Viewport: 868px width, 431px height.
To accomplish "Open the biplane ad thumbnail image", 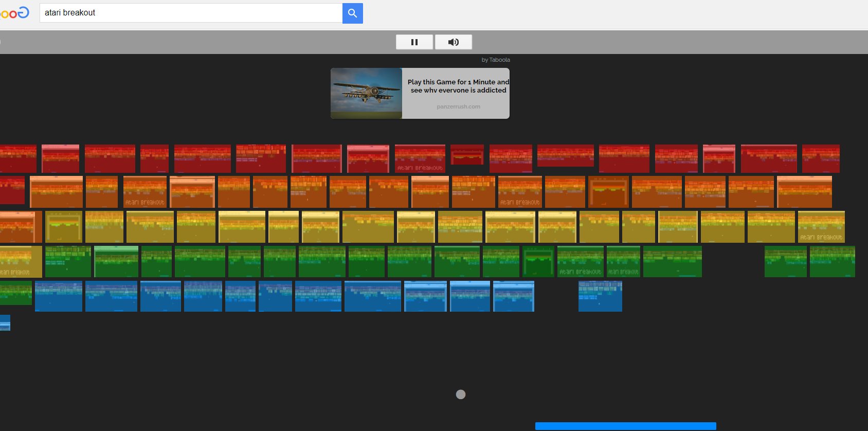I will coord(366,93).
